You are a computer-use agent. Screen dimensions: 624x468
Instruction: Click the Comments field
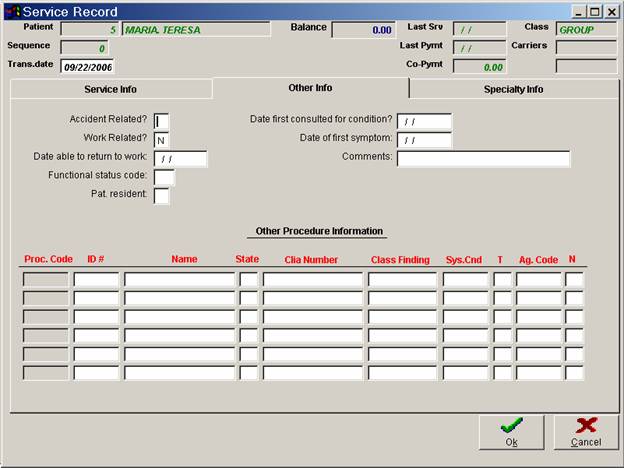click(483, 159)
